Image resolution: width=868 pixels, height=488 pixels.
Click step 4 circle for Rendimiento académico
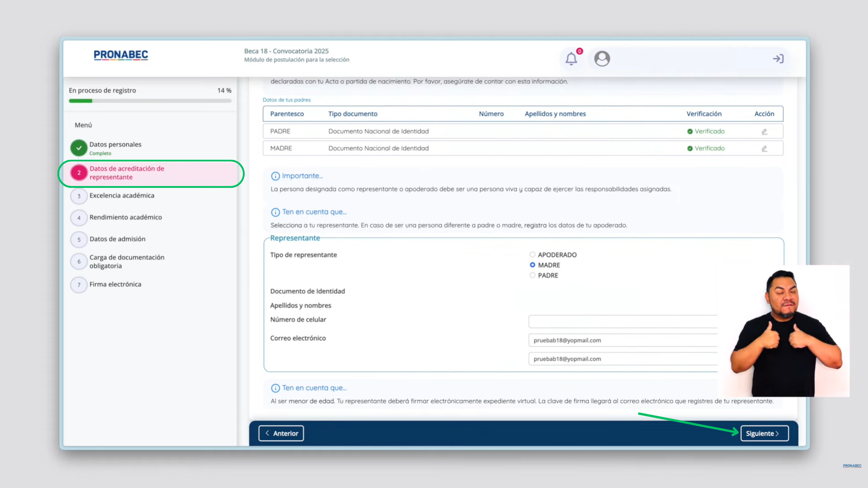point(79,218)
